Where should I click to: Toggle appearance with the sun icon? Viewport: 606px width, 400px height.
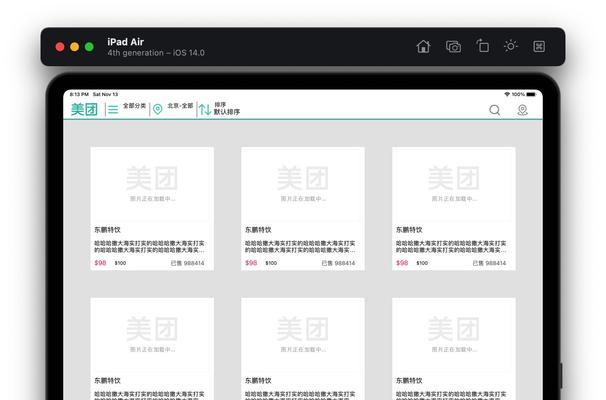point(511,46)
